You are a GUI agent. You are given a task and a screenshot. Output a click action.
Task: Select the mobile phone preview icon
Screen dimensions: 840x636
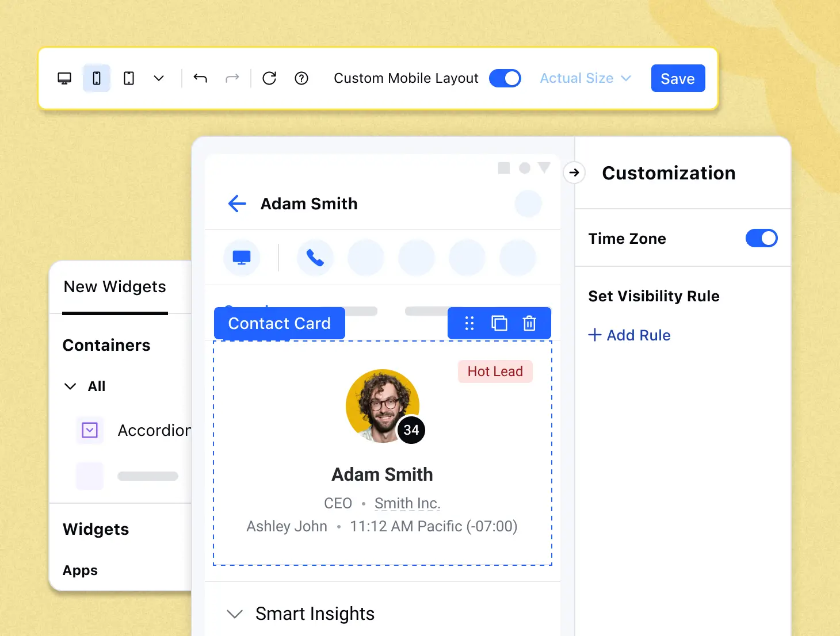[x=97, y=78]
